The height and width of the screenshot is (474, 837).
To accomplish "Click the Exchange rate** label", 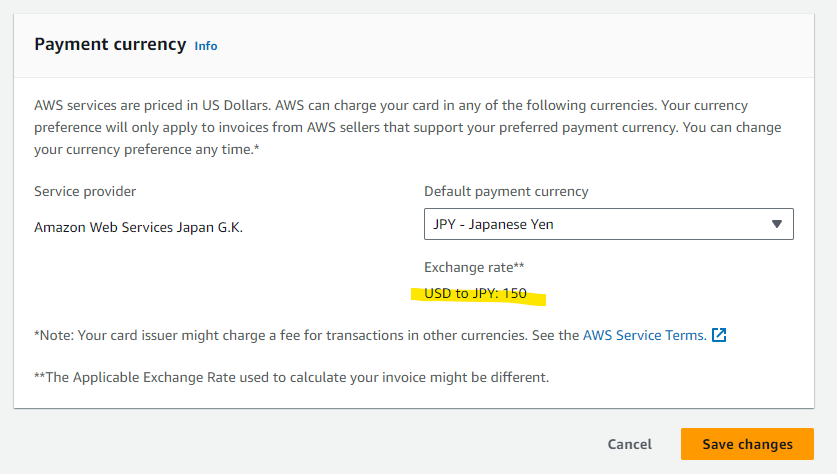I will pos(474,267).
